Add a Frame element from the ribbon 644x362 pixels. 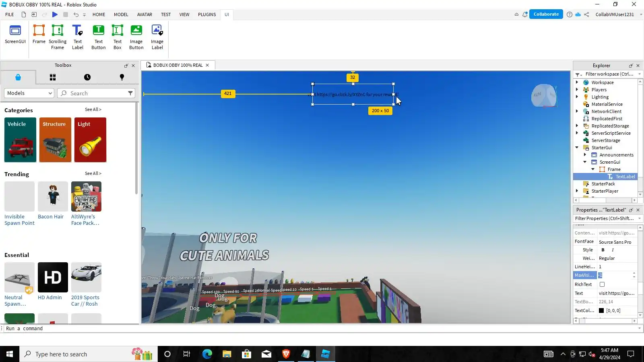pyautogui.click(x=39, y=34)
